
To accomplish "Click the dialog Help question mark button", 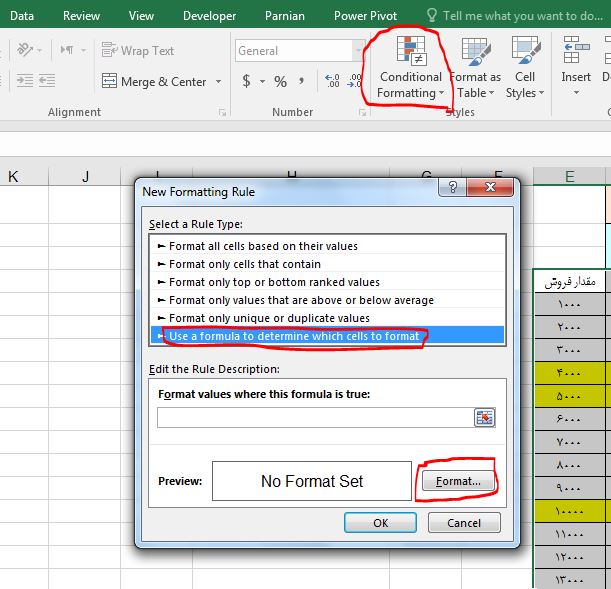I will coord(452,187).
